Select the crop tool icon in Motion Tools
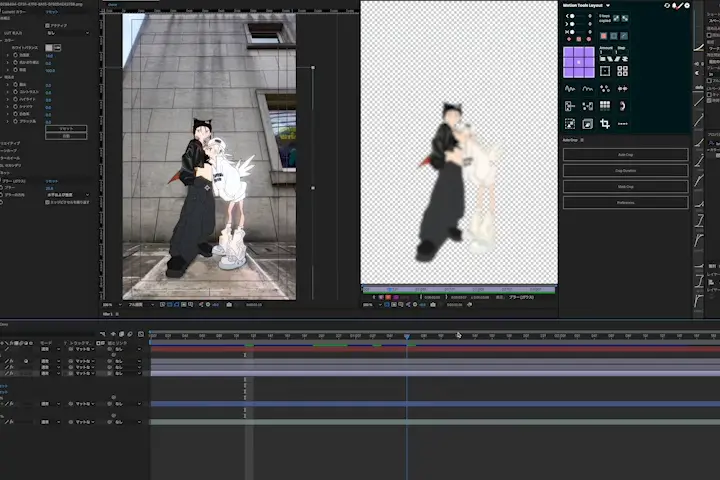Screen dimensions: 720x480 [605, 124]
